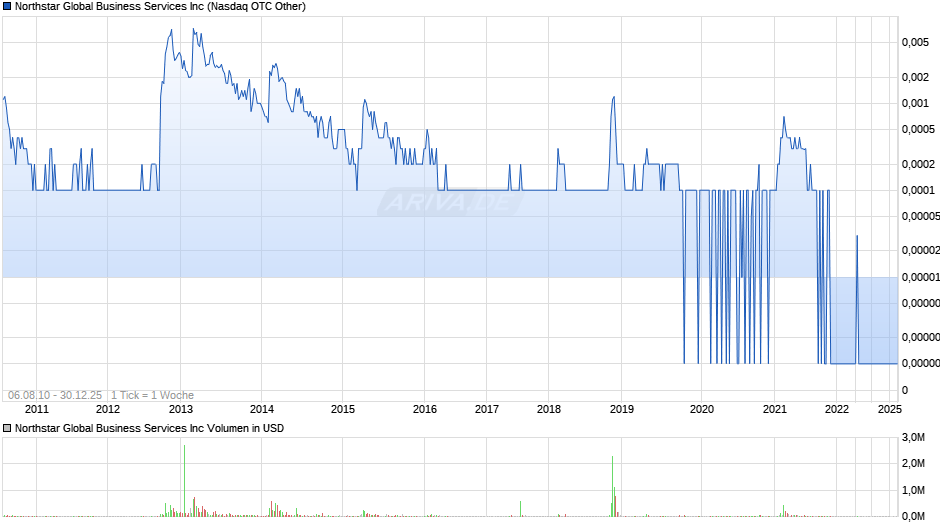
Task: Click the 3,0M volume axis label
Action: 913,437
